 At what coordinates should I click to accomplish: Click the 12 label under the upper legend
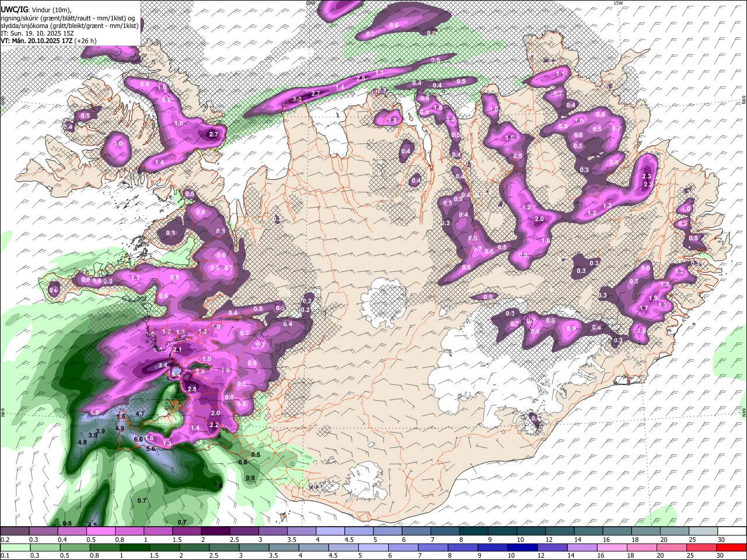coord(549,540)
